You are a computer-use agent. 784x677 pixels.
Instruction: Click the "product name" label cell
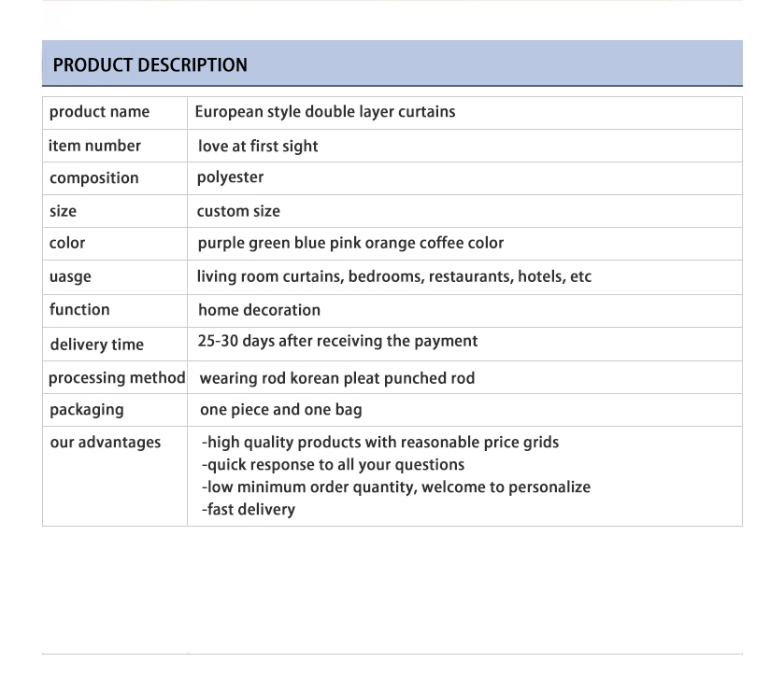(99, 112)
